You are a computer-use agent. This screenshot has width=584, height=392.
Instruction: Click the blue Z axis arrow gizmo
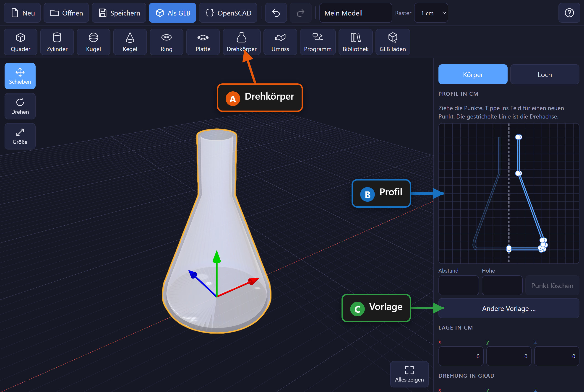[x=193, y=274]
